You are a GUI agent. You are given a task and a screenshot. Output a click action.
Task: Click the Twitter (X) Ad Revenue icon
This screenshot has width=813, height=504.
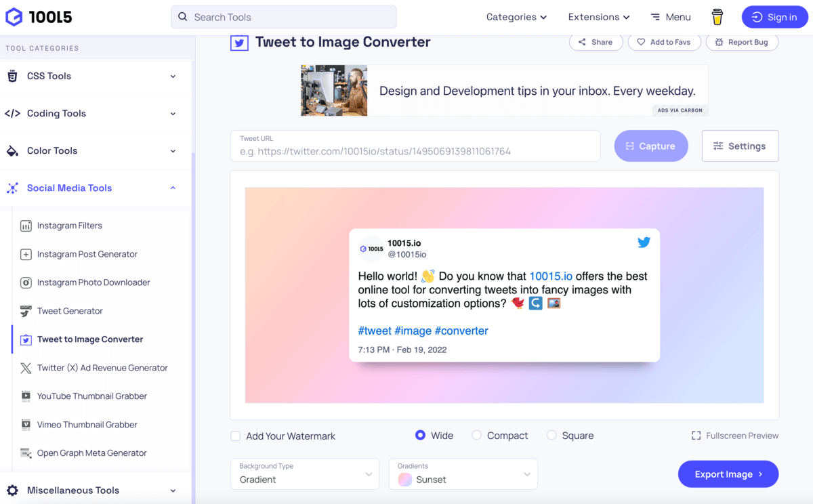point(26,368)
